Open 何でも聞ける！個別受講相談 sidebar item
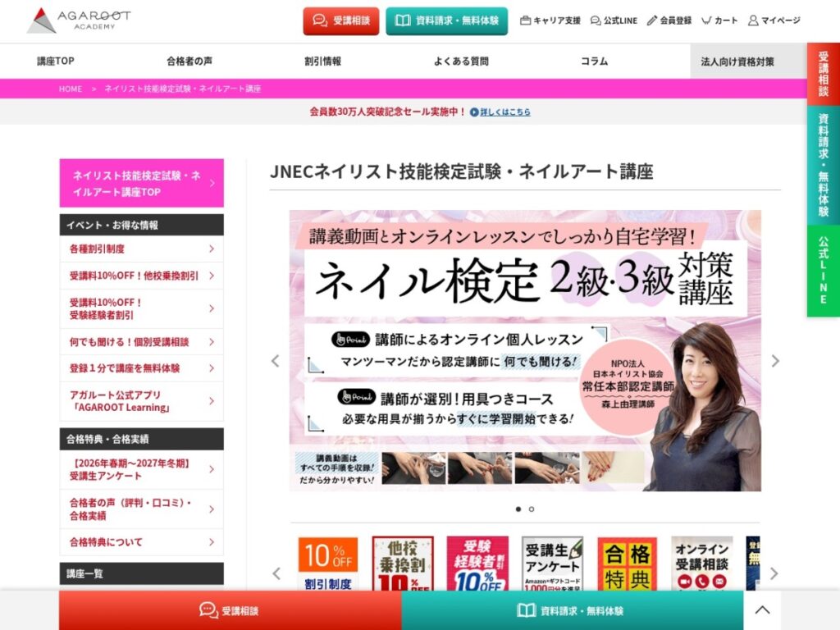This screenshot has height=630, width=840. [x=141, y=342]
